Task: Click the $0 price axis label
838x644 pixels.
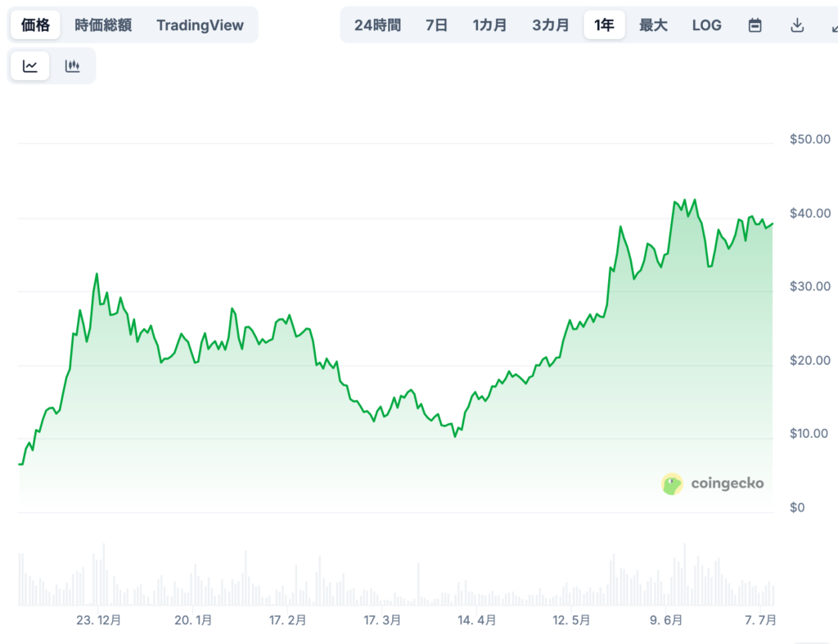Action: coord(797,507)
